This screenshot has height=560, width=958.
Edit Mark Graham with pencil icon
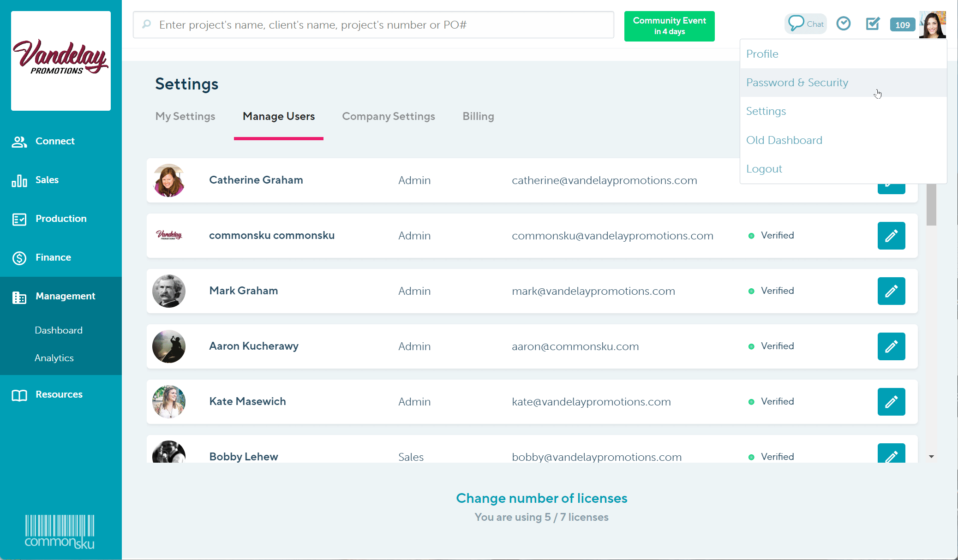(x=891, y=291)
